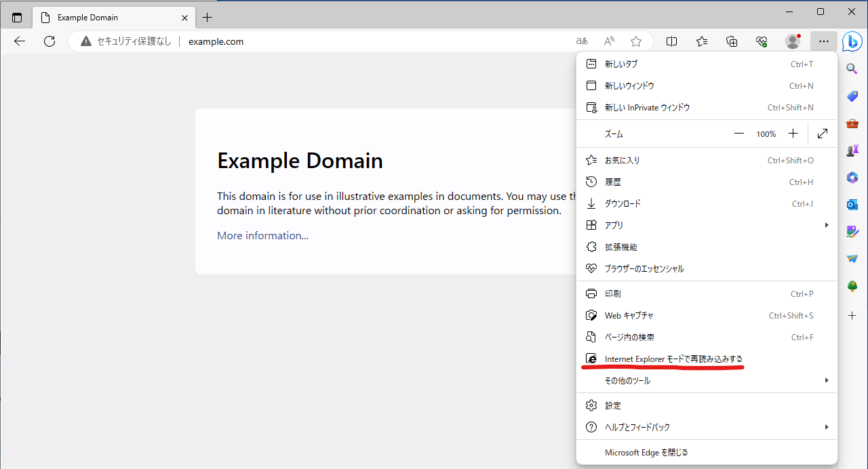The height and width of the screenshot is (469, 868).
Task: Open 拡張機能 menu item
Action: (x=707, y=247)
